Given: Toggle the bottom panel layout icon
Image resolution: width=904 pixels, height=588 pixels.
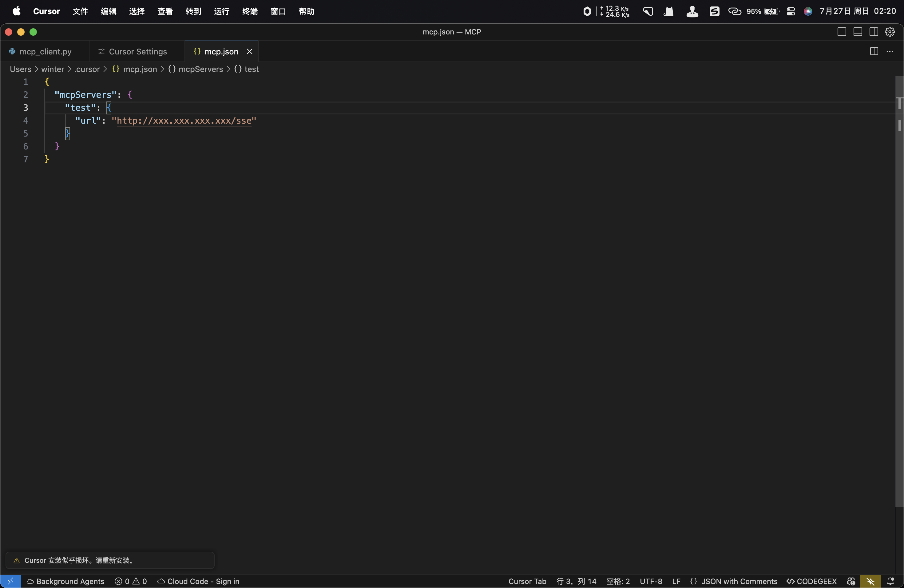Looking at the screenshot, I should pos(858,32).
